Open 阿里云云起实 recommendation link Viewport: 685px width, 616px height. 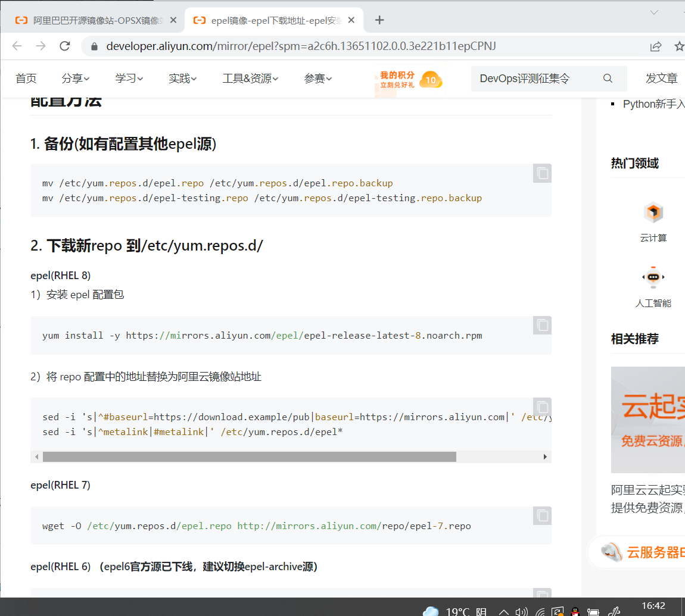tap(648, 499)
